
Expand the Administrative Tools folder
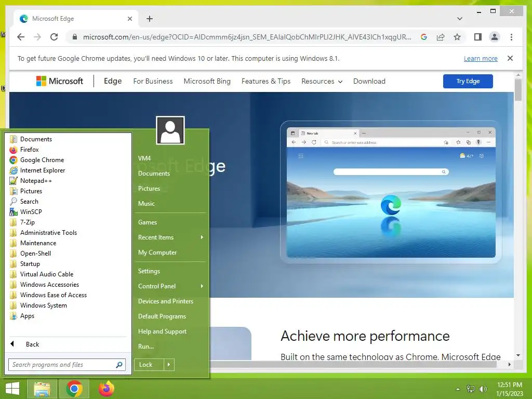(44, 233)
